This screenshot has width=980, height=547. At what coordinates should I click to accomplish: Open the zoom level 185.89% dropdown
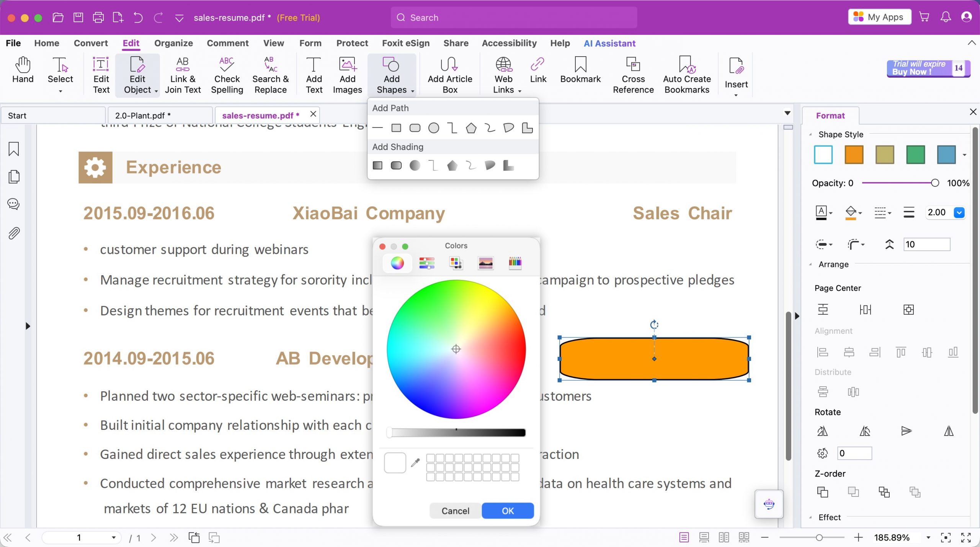click(928, 537)
